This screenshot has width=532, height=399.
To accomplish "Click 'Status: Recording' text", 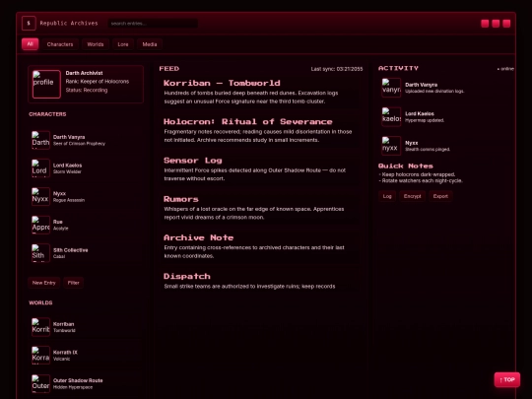I will 87,90.
